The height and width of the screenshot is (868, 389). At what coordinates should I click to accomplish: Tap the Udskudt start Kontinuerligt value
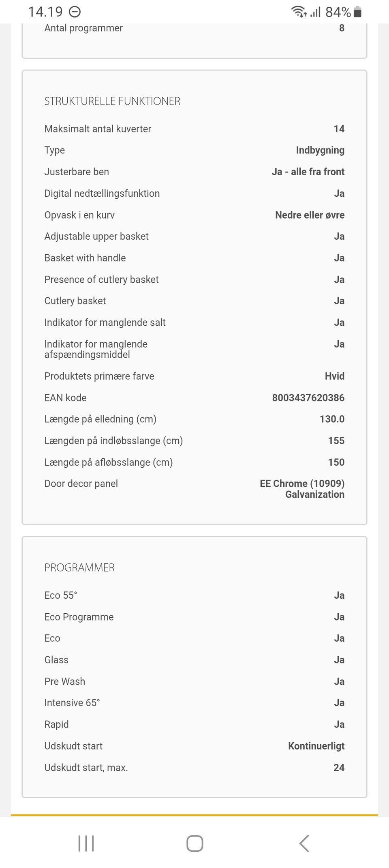point(316,746)
